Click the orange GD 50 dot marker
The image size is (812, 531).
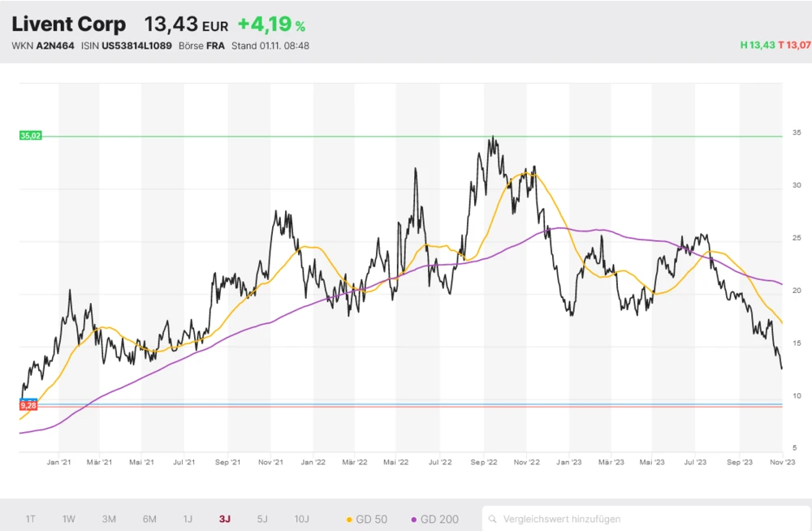pyautogui.click(x=349, y=519)
